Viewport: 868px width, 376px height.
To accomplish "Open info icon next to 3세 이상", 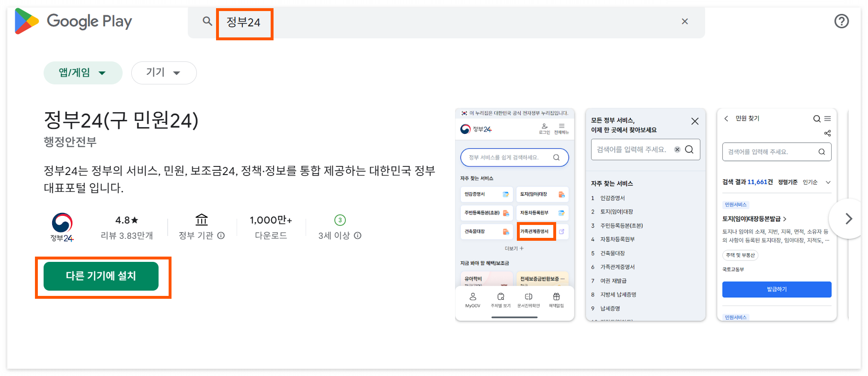I will coord(358,235).
